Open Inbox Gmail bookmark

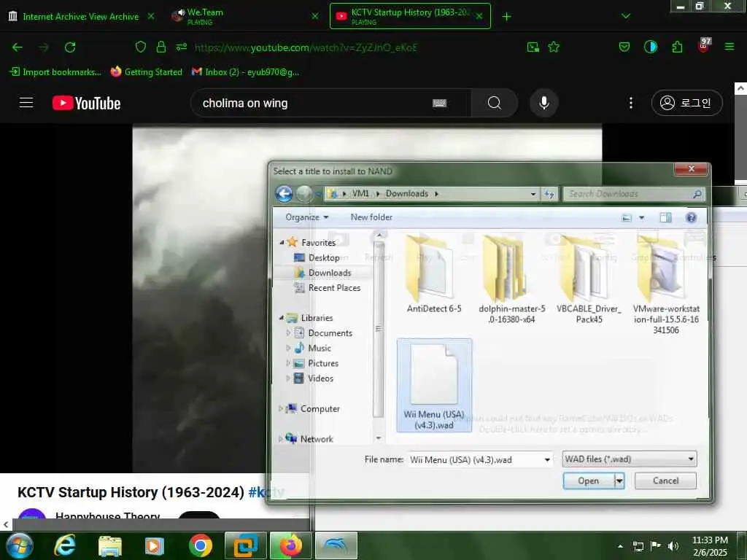245,72
